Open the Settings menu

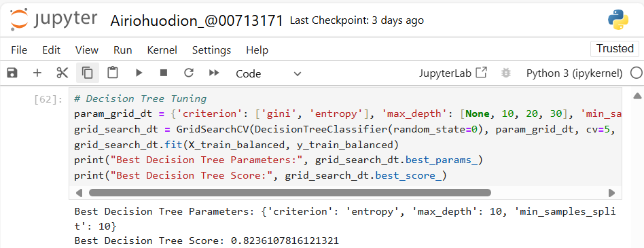[211, 50]
